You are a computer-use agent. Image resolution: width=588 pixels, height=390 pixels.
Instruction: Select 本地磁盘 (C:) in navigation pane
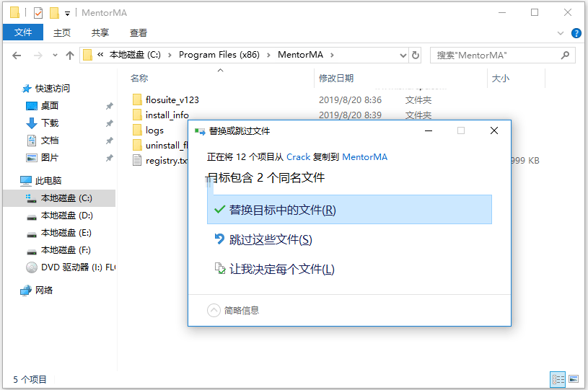(x=59, y=198)
